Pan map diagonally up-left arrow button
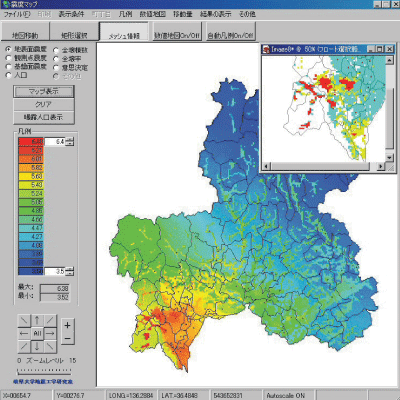400x400 pixels. 24,321
